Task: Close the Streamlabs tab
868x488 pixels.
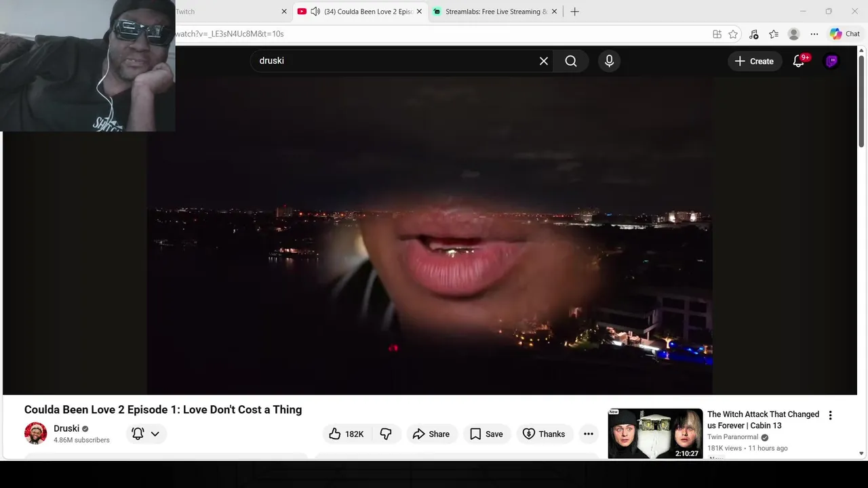Action: [x=555, y=12]
